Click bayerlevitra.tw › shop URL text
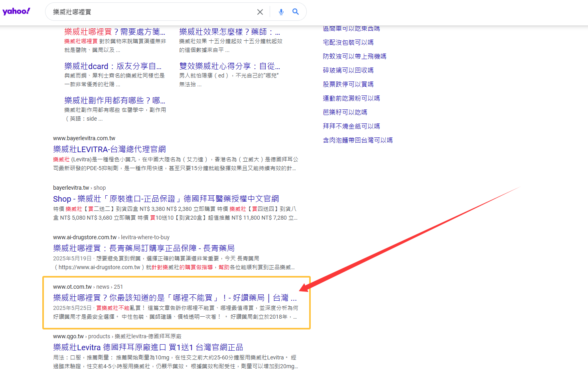588x371 pixels. (x=79, y=188)
